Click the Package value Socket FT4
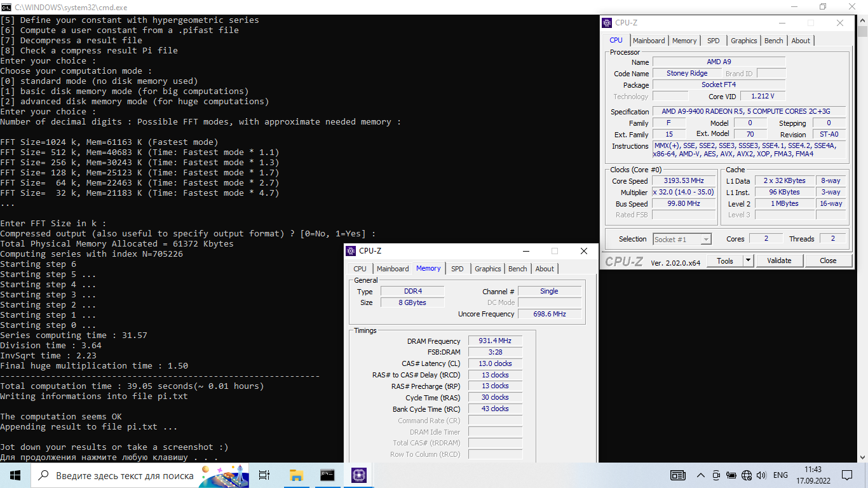 point(719,85)
